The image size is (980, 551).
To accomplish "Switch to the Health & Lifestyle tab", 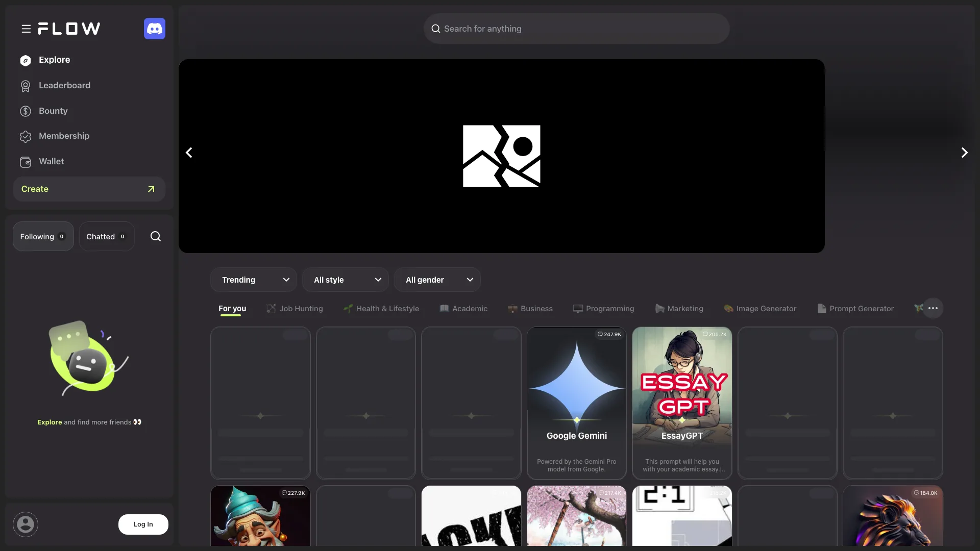I will coord(381,309).
